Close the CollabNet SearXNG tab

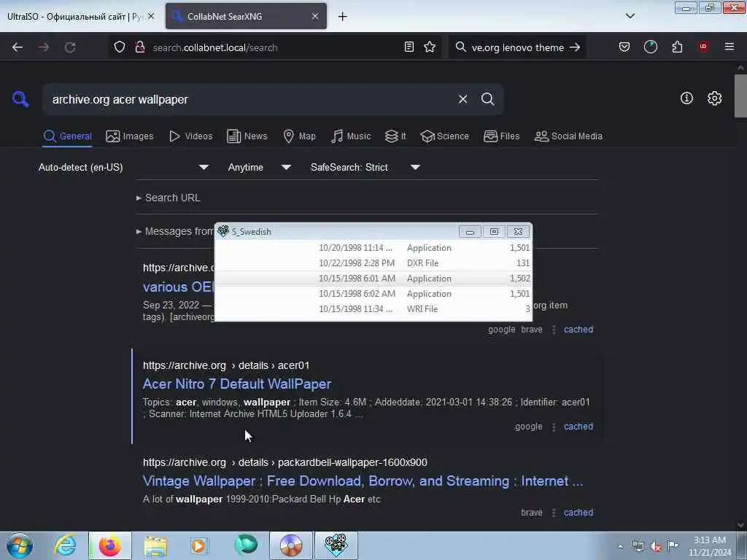click(x=315, y=16)
